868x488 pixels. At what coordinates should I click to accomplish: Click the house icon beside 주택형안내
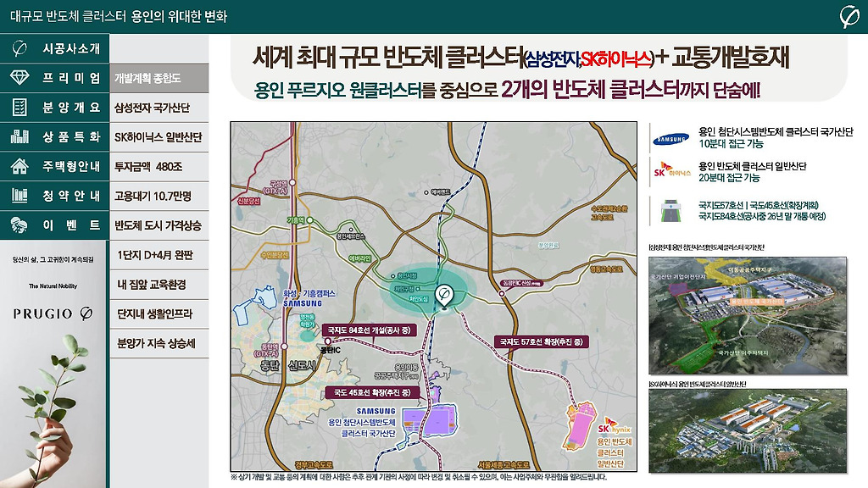click(19, 166)
